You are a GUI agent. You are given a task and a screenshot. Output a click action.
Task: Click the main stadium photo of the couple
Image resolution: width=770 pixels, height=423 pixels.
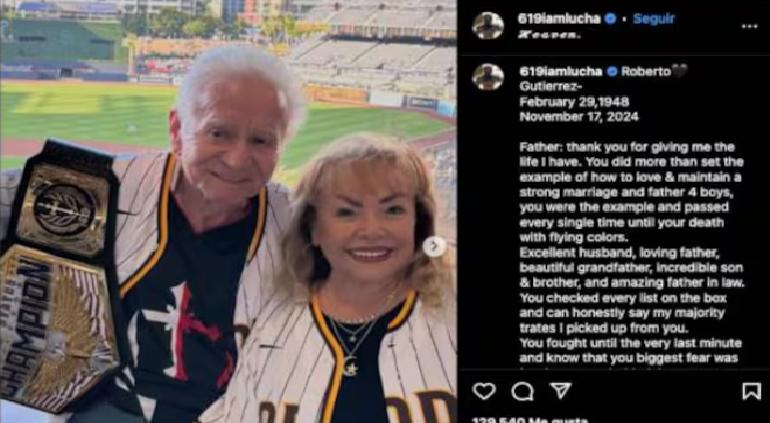click(228, 211)
